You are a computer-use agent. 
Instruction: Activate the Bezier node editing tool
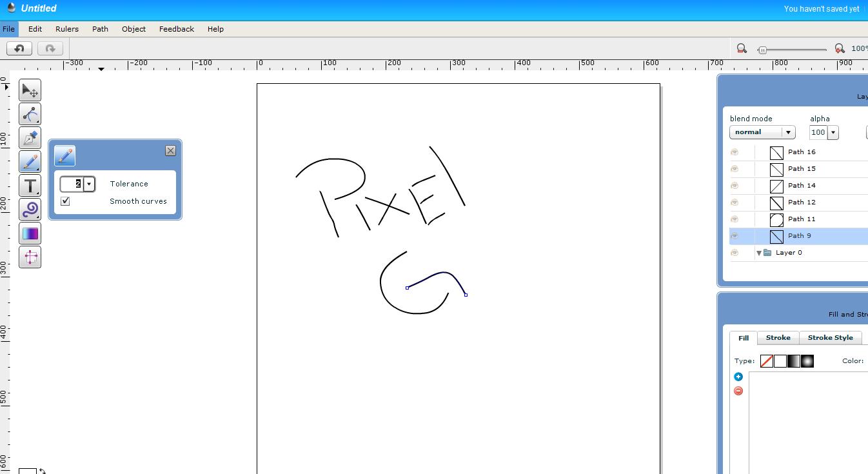tap(30, 114)
